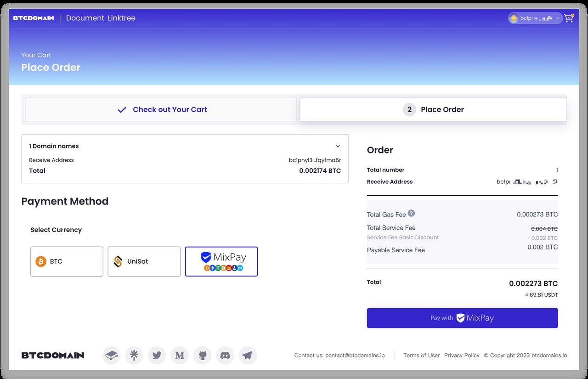This screenshot has width=588, height=379.
Task: Click the contact@btcdomains.io email link
Action: [x=355, y=355]
